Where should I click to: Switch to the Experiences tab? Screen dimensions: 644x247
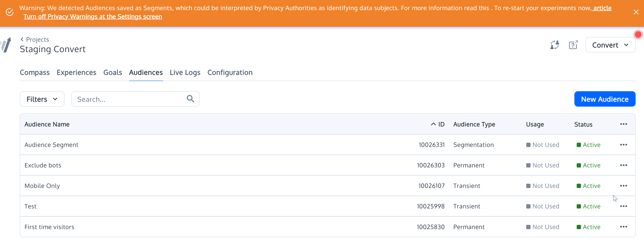[76, 72]
